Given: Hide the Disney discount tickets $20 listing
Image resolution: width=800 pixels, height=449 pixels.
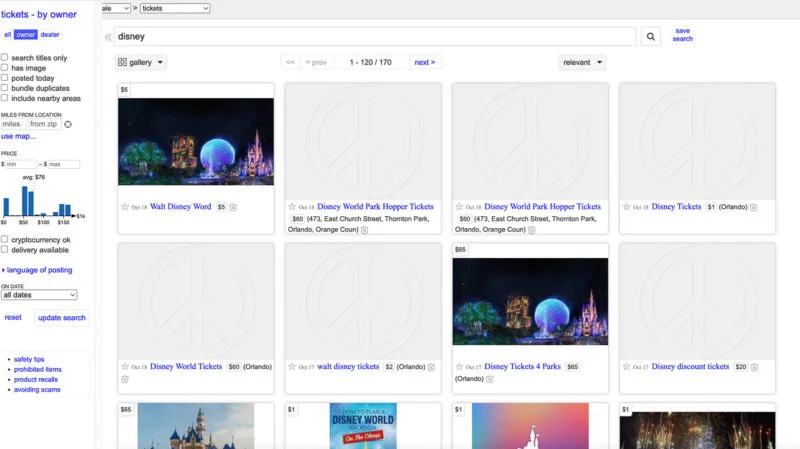Looking at the screenshot, I should (x=754, y=367).
